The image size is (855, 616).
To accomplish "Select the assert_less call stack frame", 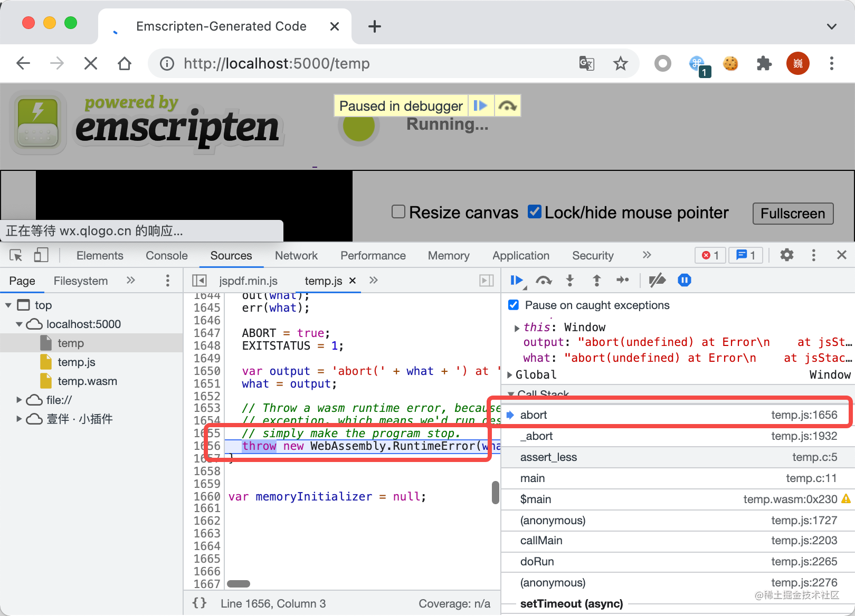I will 678,457.
